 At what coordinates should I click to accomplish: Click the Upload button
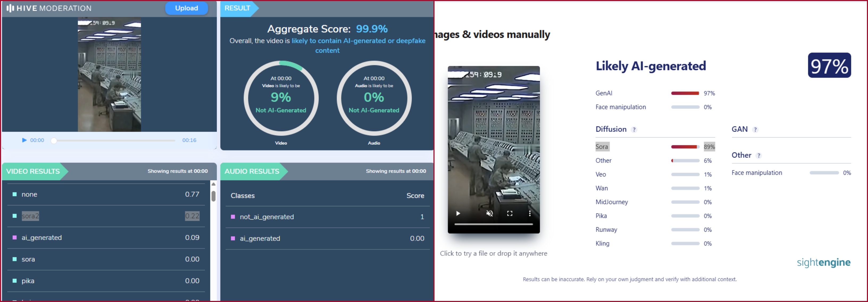(186, 8)
